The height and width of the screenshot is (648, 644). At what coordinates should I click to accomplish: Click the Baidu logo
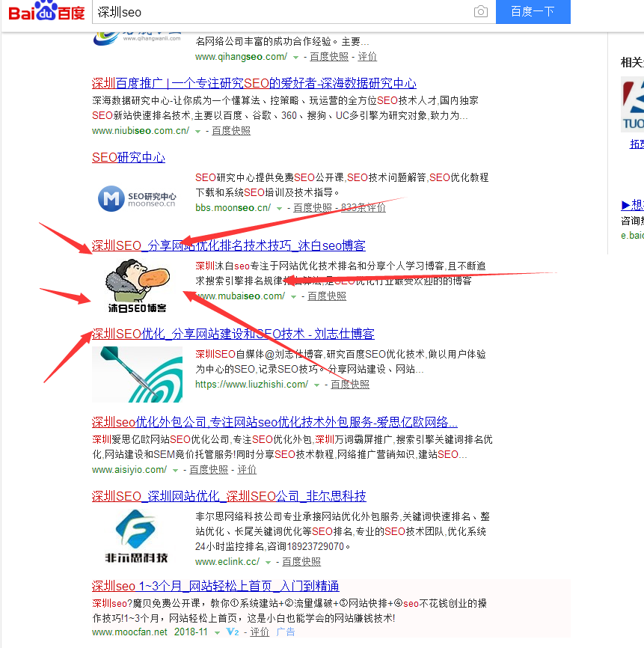click(46, 12)
